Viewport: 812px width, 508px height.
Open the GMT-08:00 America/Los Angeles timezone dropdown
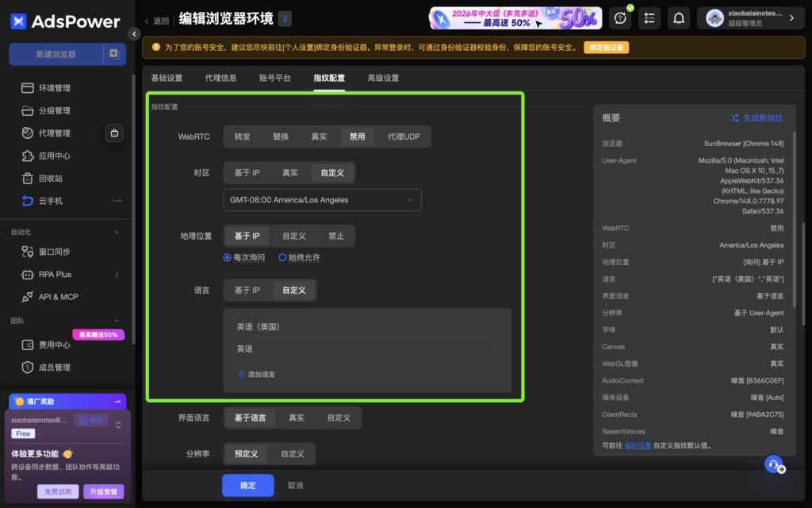(x=322, y=200)
